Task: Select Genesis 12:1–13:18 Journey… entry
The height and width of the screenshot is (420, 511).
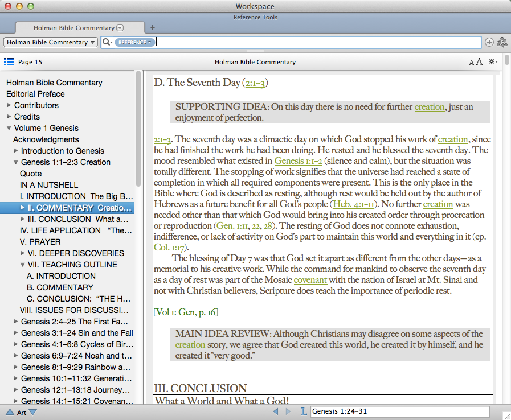Action: coord(76,390)
